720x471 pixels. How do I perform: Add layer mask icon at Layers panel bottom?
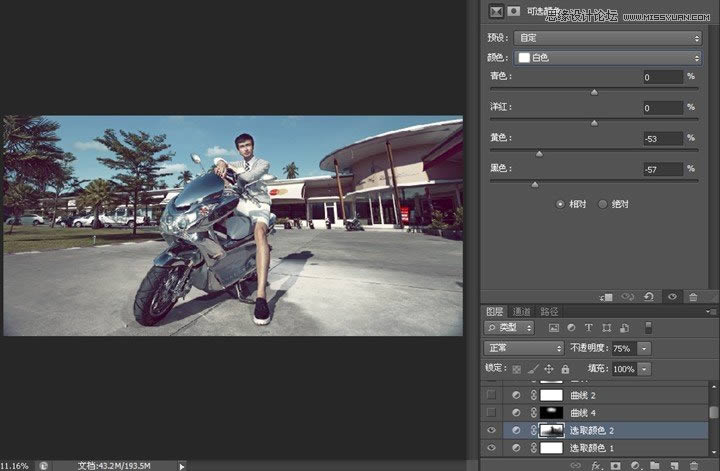(x=615, y=465)
